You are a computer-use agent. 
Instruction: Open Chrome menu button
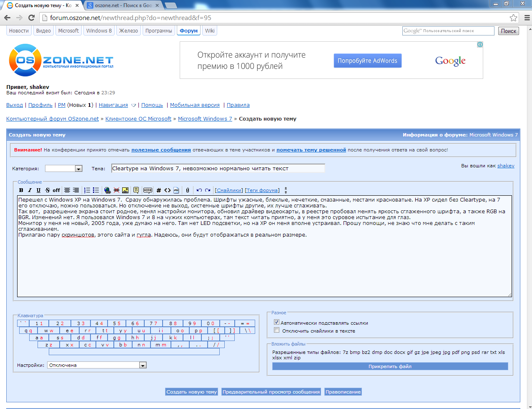point(526,18)
